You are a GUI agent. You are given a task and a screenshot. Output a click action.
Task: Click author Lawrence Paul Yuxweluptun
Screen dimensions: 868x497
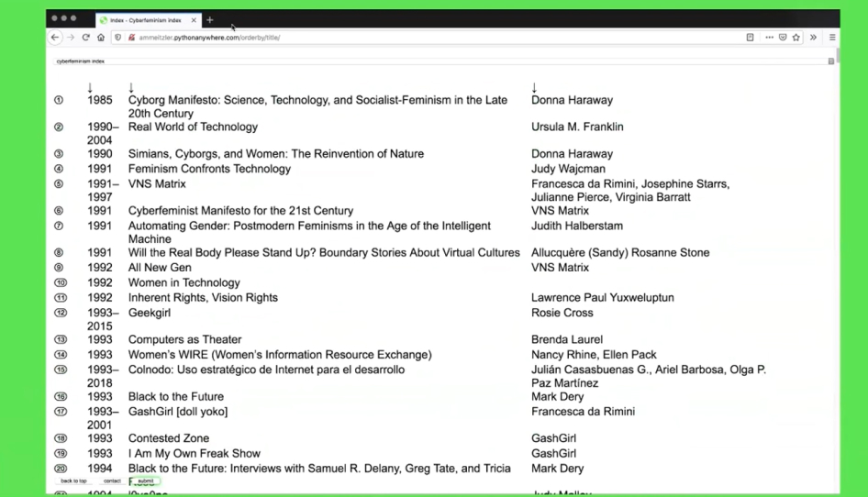point(602,298)
